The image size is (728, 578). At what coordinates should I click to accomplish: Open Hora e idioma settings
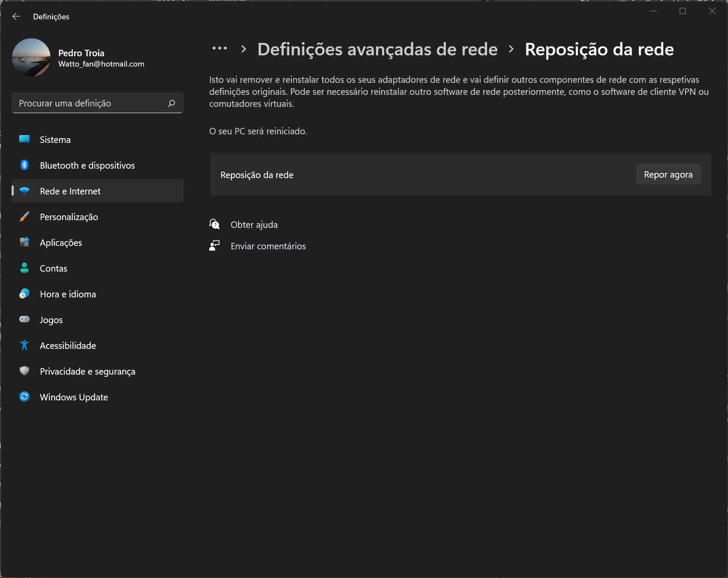[68, 294]
